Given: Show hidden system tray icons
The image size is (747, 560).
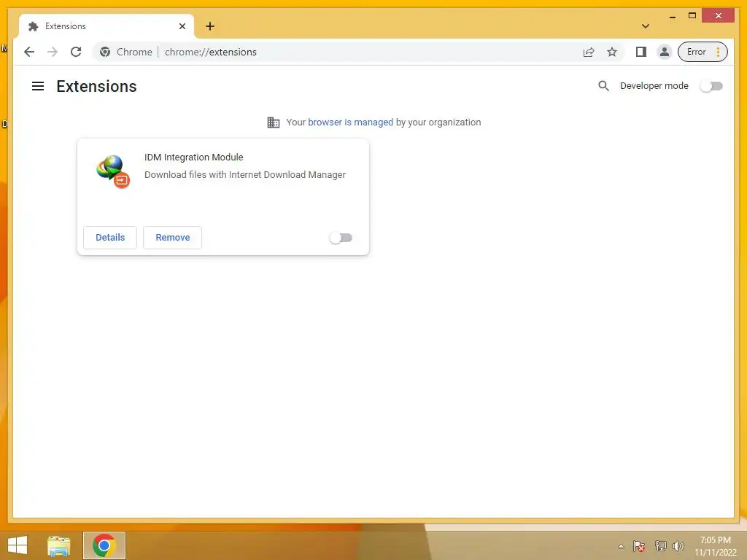Looking at the screenshot, I should [622, 546].
